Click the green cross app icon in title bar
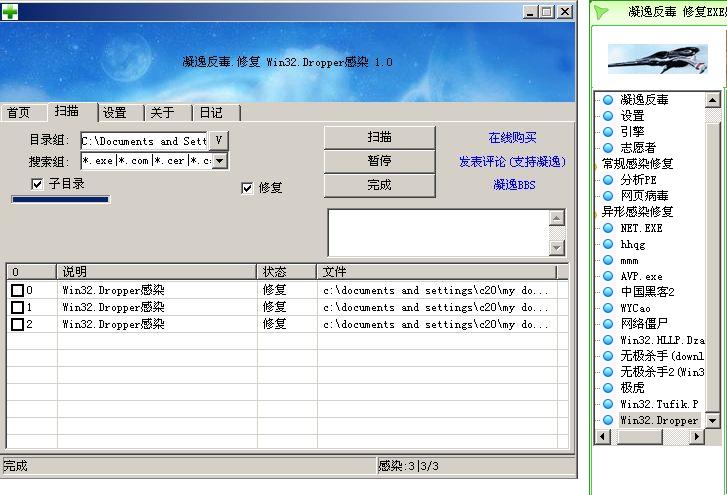Viewport: 727px width, 495px height. click(10, 12)
